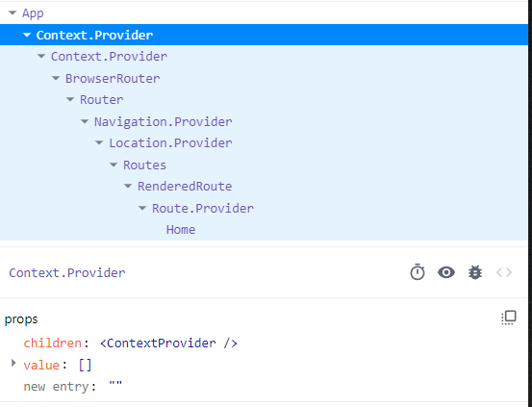This screenshot has height=407, width=532.
Task: Select the App root component
Action: [33, 13]
